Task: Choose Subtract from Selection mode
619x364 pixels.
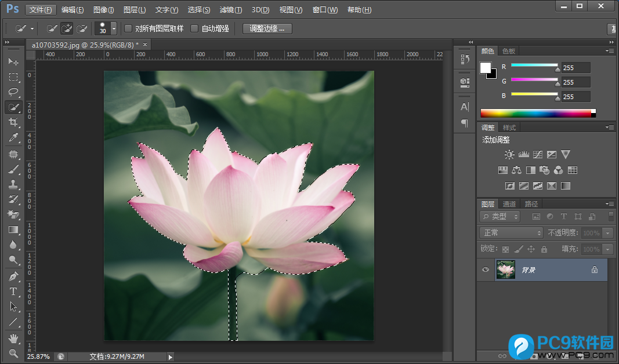Action: click(82, 28)
